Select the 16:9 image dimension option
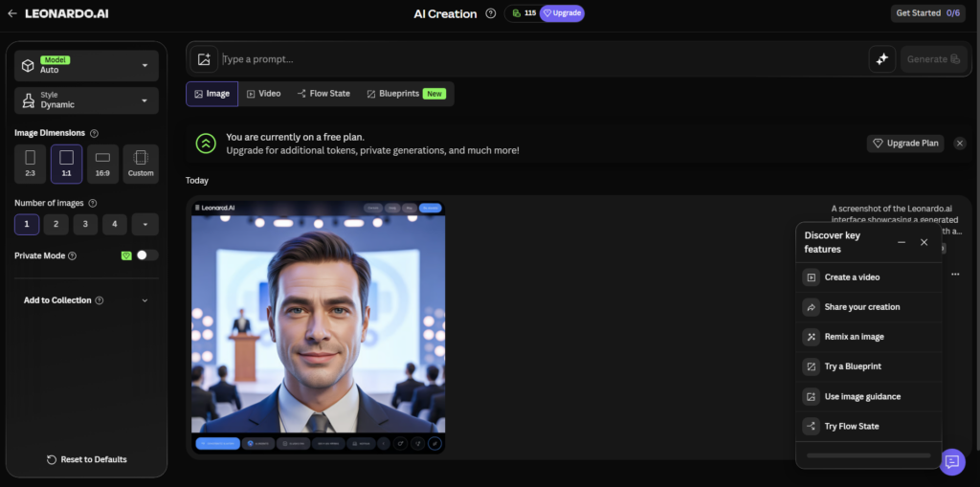 103,164
